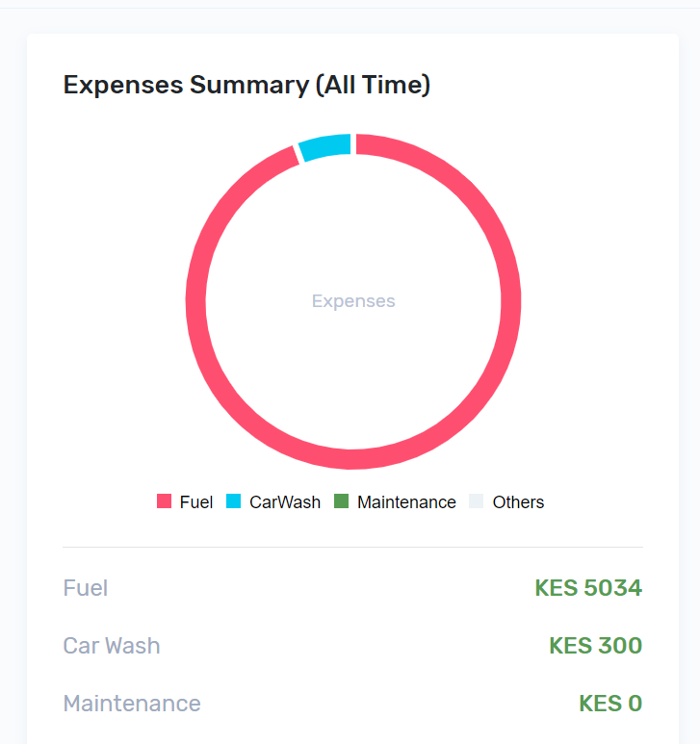This screenshot has height=744, width=700.
Task: Click the Car Wash row label
Action: click(x=112, y=645)
